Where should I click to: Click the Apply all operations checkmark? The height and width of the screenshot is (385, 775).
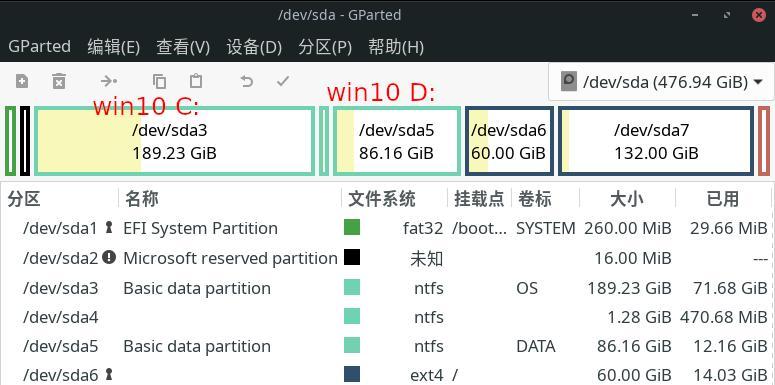283,81
